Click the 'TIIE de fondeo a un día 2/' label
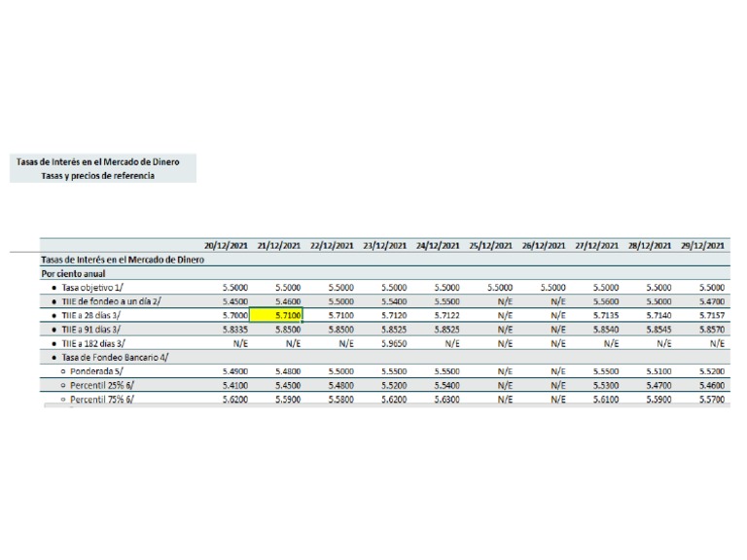This screenshot has height=560, width=747. click(112, 301)
